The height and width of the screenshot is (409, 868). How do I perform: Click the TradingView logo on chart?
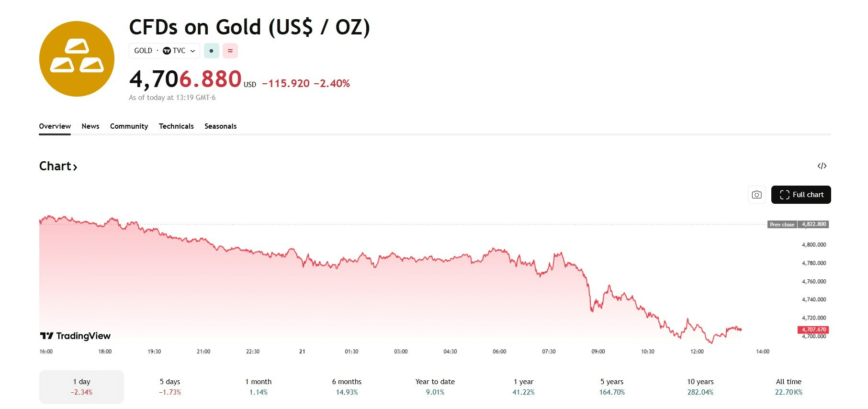pos(76,336)
